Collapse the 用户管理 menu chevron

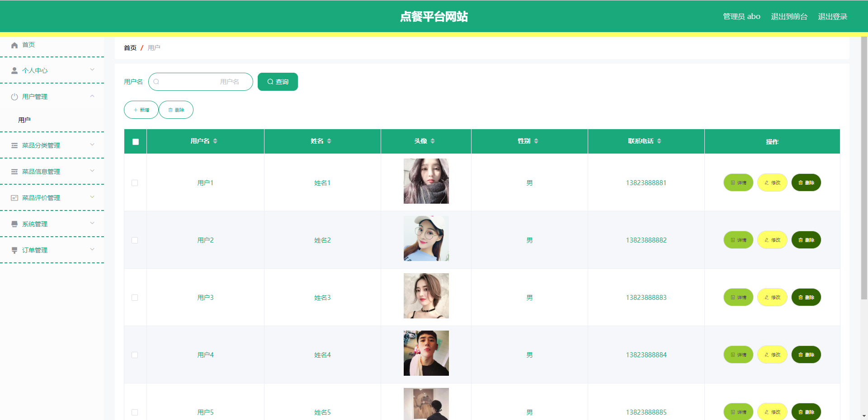92,96
